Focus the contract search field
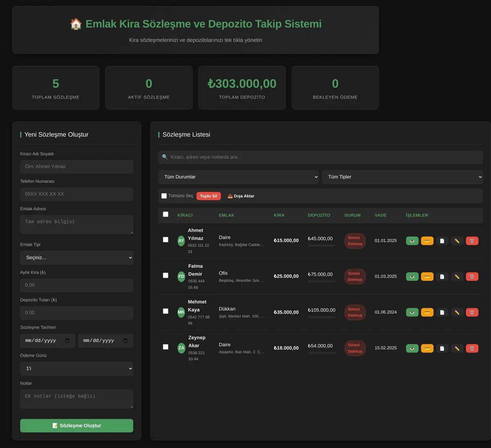This screenshot has width=491, height=448. (x=320, y=157)
